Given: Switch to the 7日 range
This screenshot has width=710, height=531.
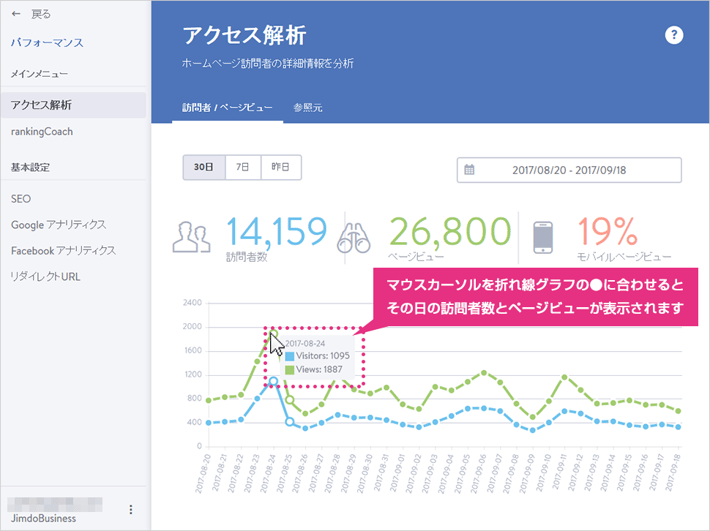Looking at the screenshot, I should point(242,168).
